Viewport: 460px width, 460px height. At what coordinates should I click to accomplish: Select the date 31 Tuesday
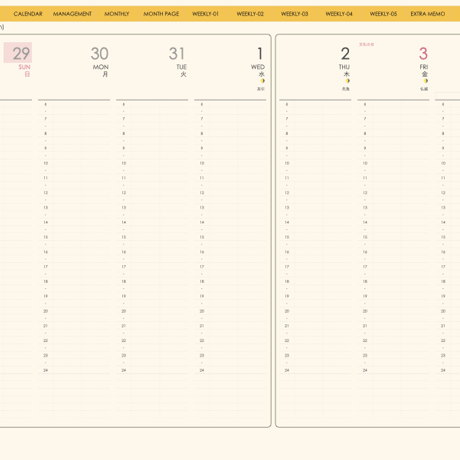[177, 53]
